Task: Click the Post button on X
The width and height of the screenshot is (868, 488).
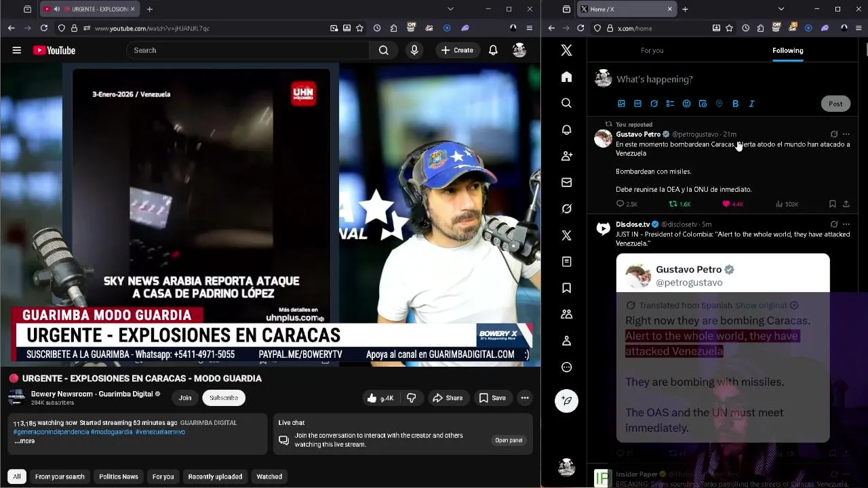Action: pyautogui.click(x=835, y=104)
